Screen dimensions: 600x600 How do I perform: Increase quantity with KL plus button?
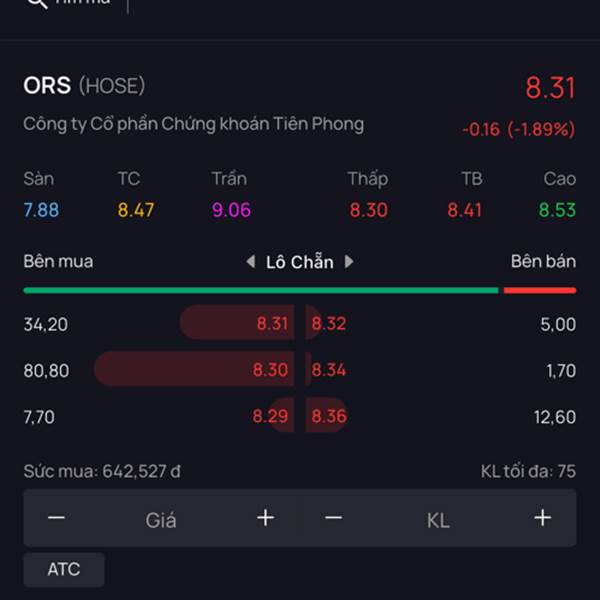pyautogui.click(x=543, y=518)
